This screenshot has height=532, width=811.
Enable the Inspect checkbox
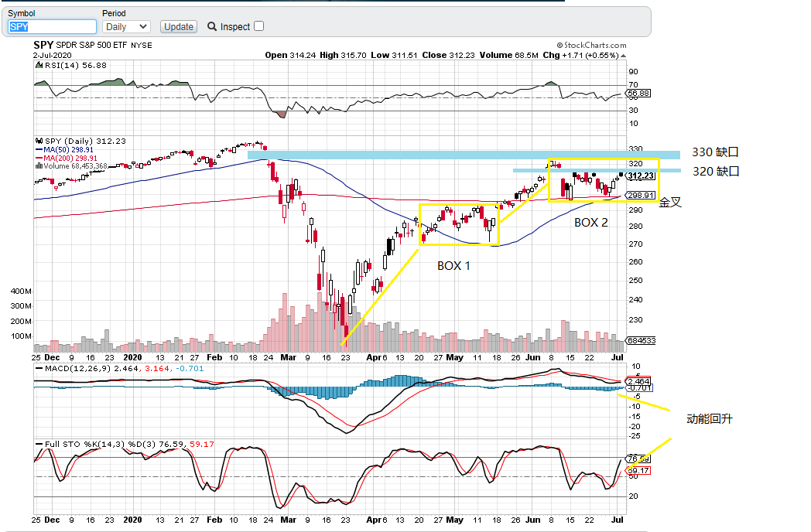coord(259,26)
